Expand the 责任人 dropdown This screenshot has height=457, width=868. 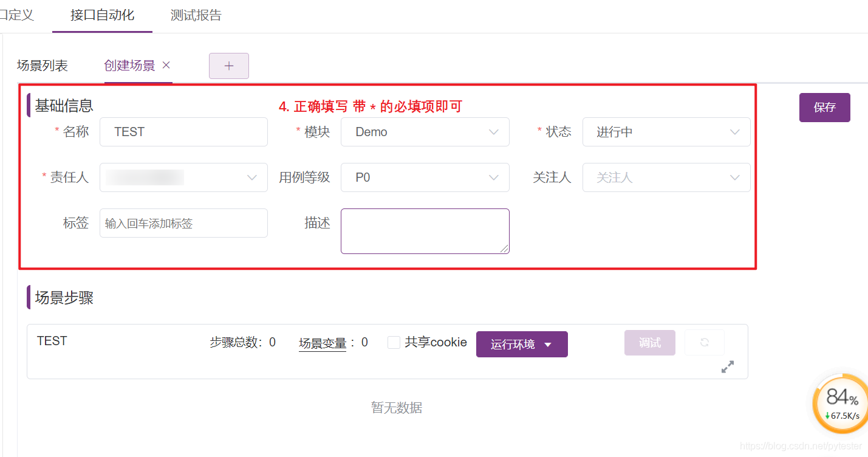coord(183,177)
